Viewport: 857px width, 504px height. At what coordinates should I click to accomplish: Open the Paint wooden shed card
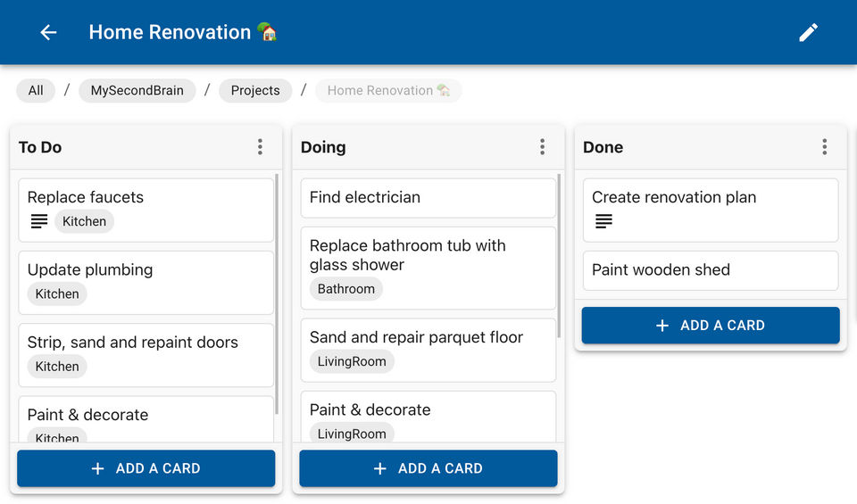coord(710,270)
